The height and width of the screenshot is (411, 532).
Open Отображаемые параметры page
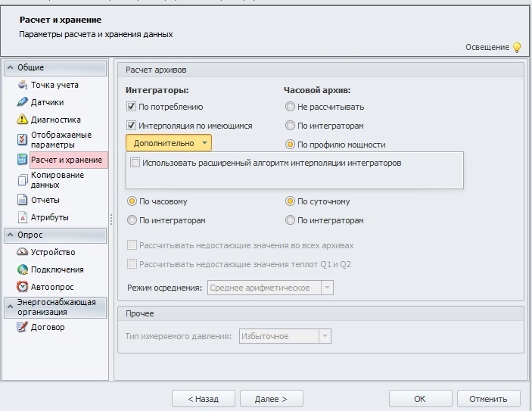pyautogui.click(x=61, y=139)
